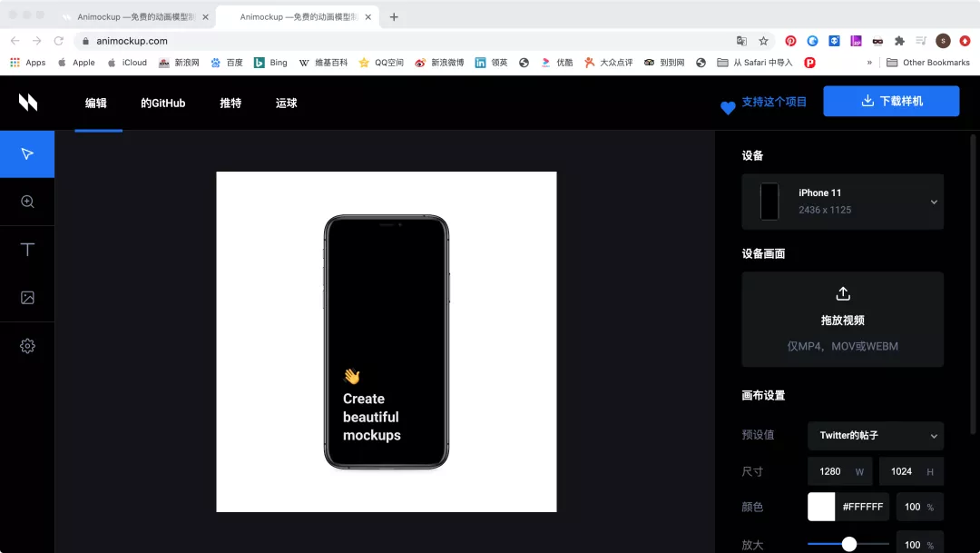Adjust the 放大 zoom slider
980x553 pixels.
click(848, 542)
